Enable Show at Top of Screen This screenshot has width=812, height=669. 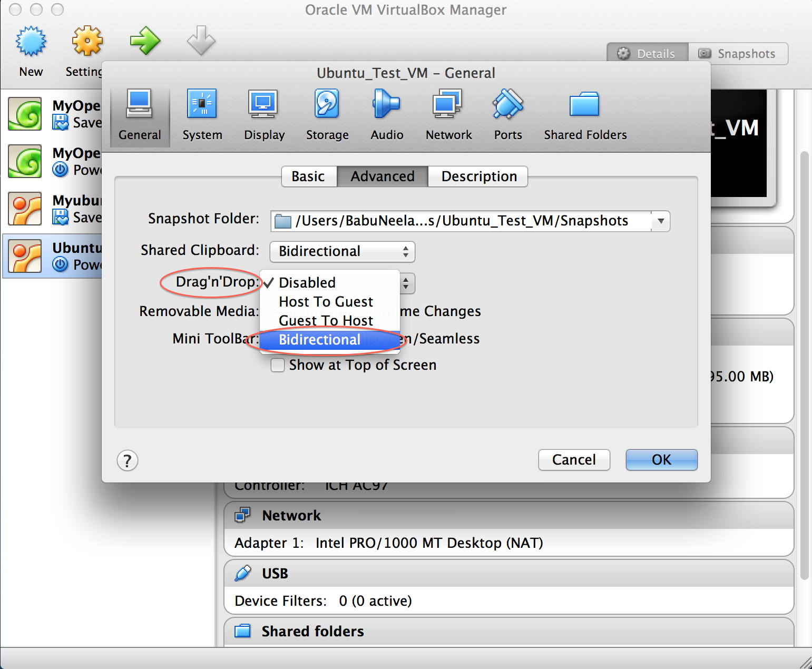tap(278, 365)
